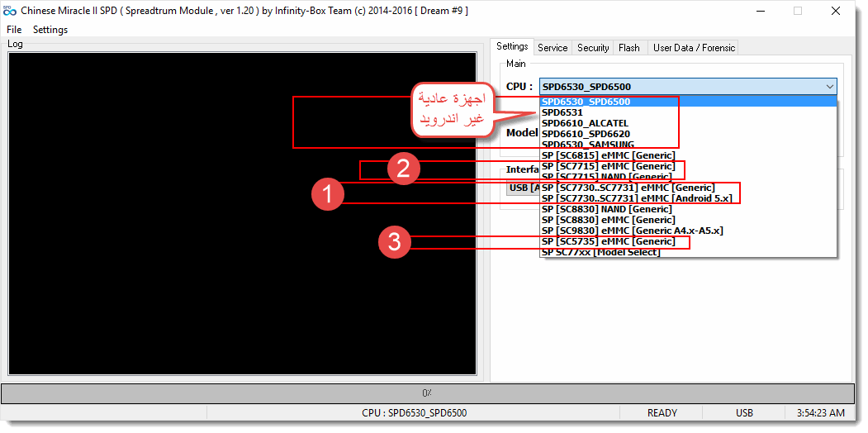Choose SP [SC9830] eMMC [Generic A4.x-A5.x]
Viewport: 868px width, 433px height.
coord(688,231)
